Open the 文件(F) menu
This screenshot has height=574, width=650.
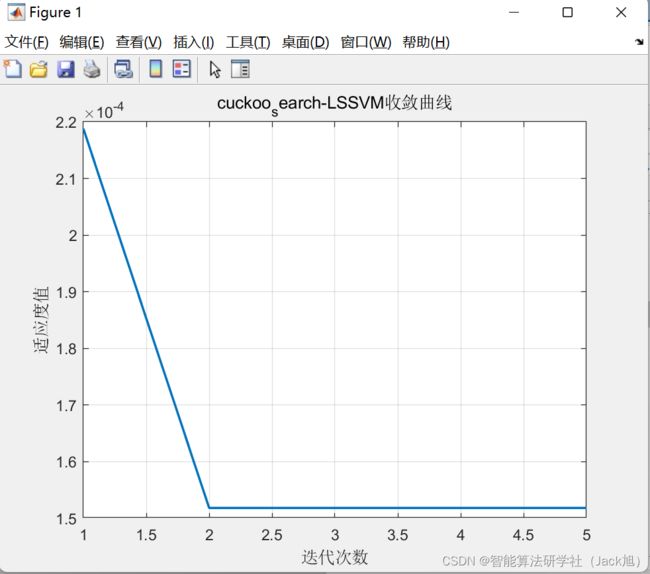point(27,42)
